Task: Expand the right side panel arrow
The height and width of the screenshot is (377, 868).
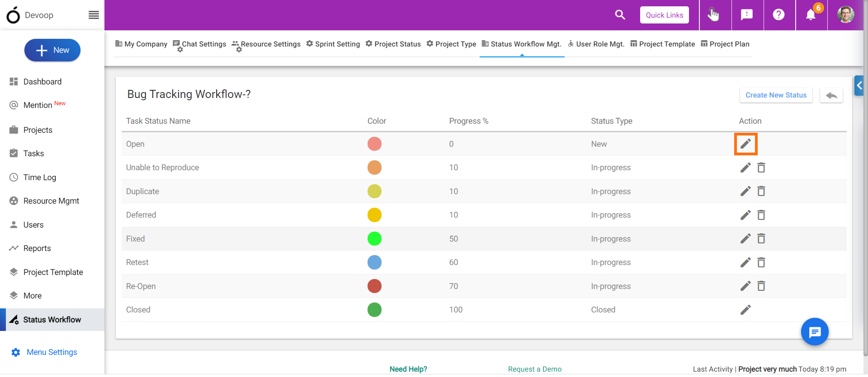Action: 859,85
